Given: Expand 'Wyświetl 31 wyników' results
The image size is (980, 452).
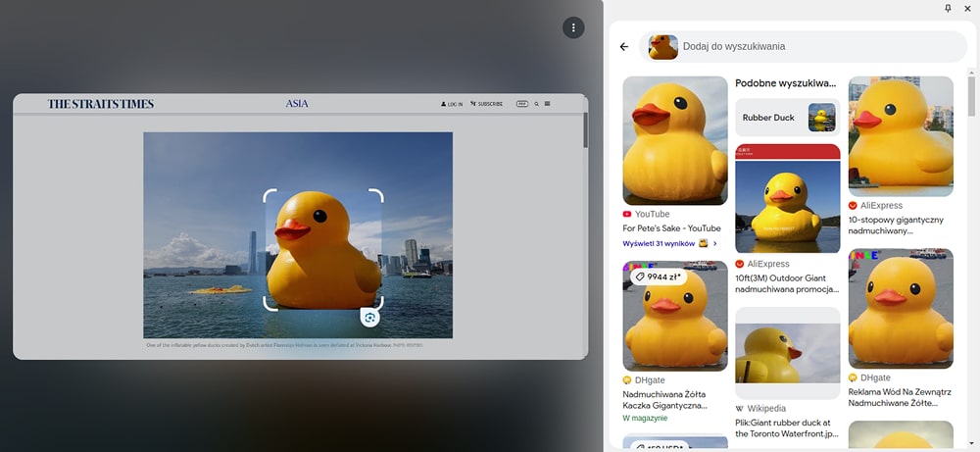Looking at the screenshot, I should pos(669,243).
